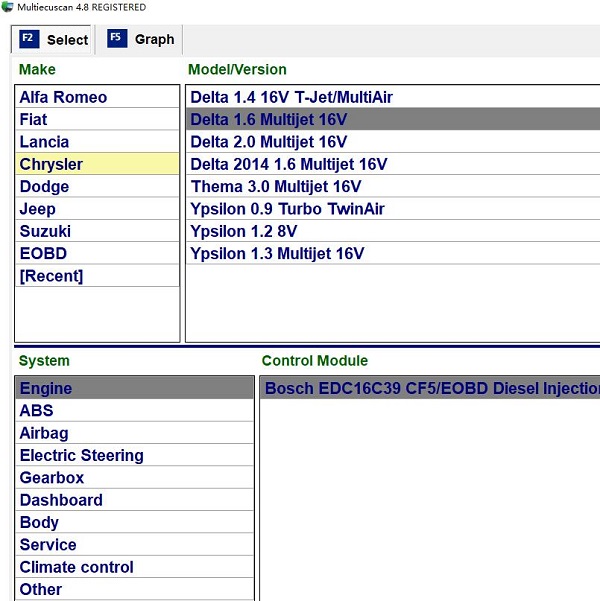The height and width of the screenshot is (601, 600).
Task: Switch to the Select tab
Action: click(51, 39)
